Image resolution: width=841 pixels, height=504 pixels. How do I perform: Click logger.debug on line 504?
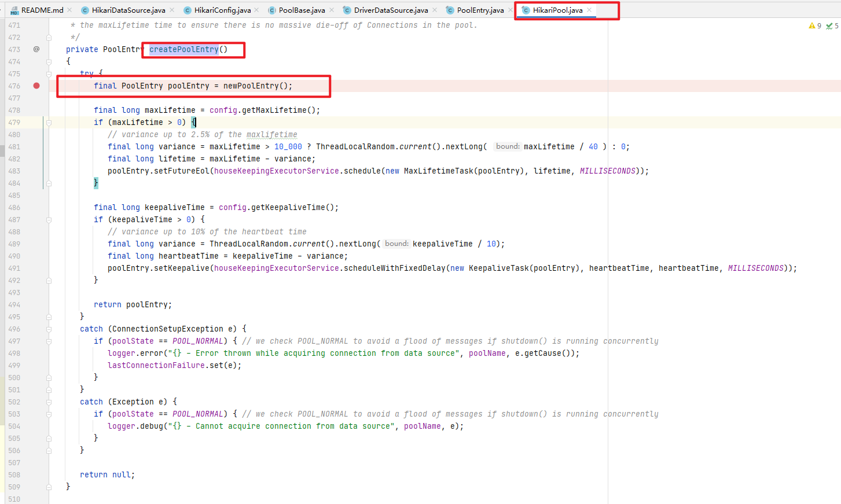click(135, 426)
